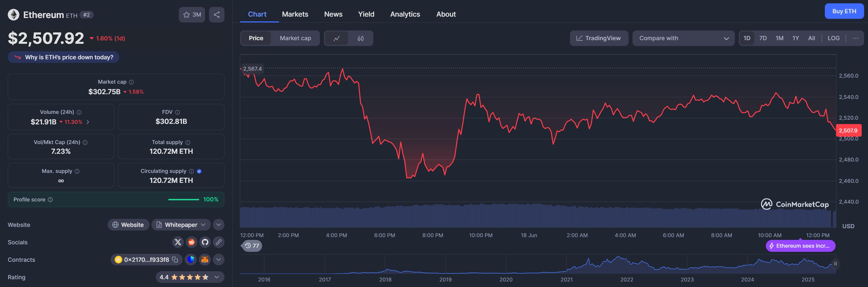Image resolution: width=868 pixels, height=287 pixels.
Task: Open Volume (24h) info icon
Action: (x=79, y=112)
